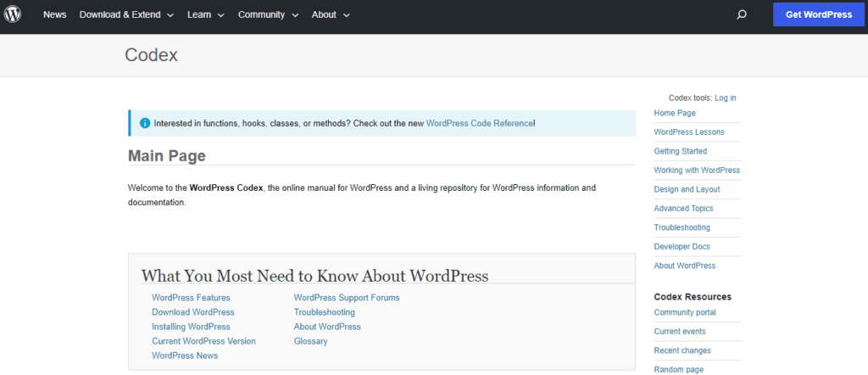The width and height of the screenshot is (868, 375).
Task: Expand the Community dropdown menu
Action: 268,14
